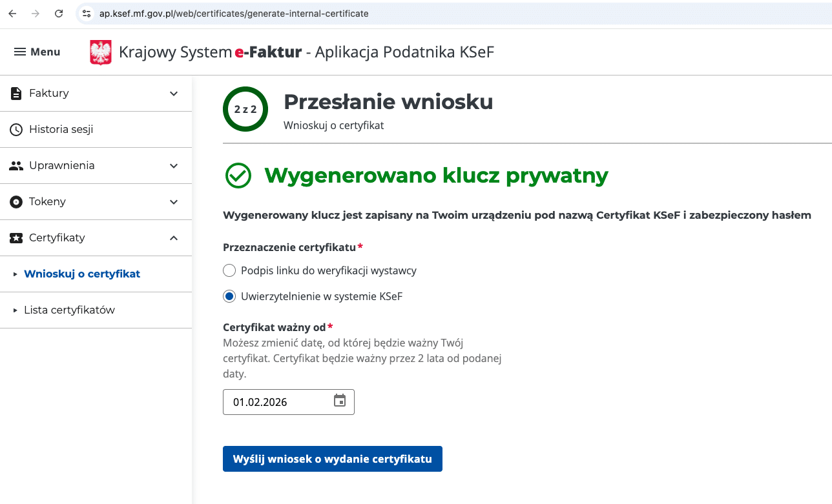Click the Certyfikat ważny od date field
This screenshot has width=832, height=504.
pyautogui.click(x=278, y=402)
